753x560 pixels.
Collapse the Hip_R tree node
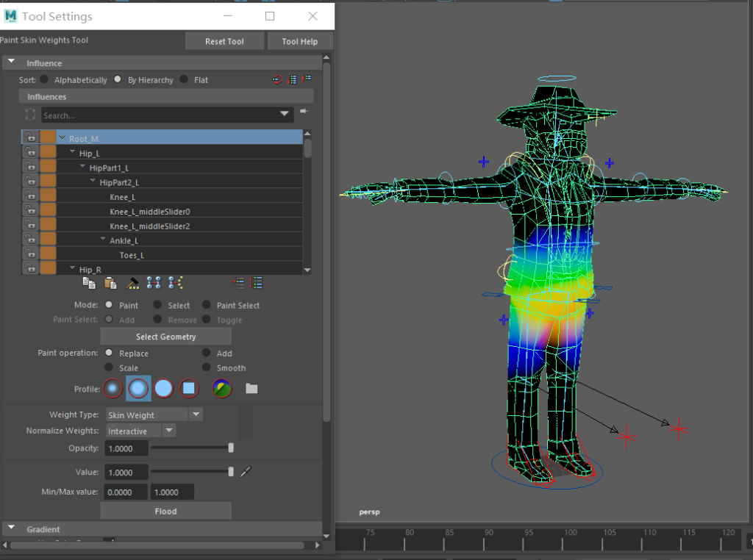(x=73, y=268)
